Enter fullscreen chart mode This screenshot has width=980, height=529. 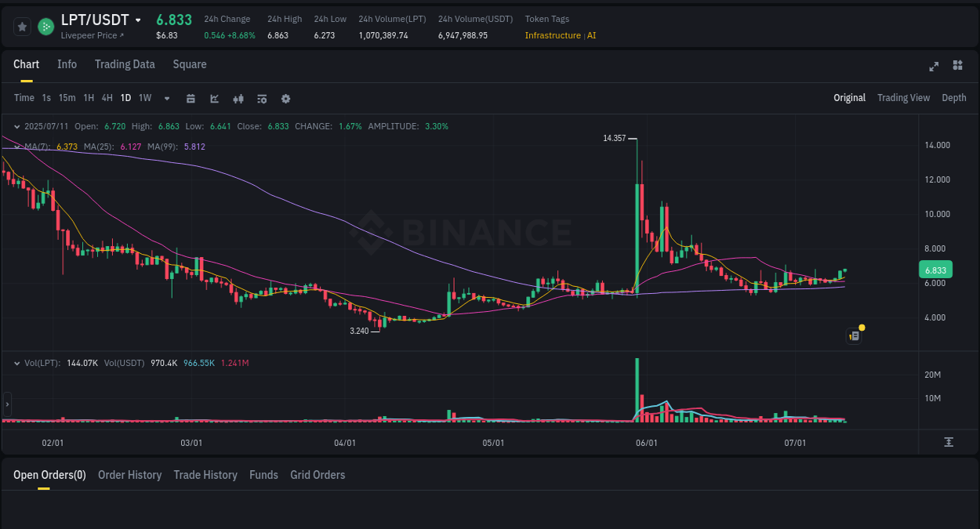tap(933, 67)
